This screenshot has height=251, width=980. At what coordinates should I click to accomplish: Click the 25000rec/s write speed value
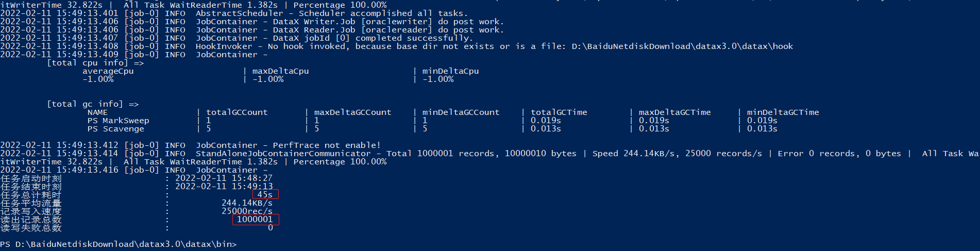pyautogui.click(x=247, y=211)
